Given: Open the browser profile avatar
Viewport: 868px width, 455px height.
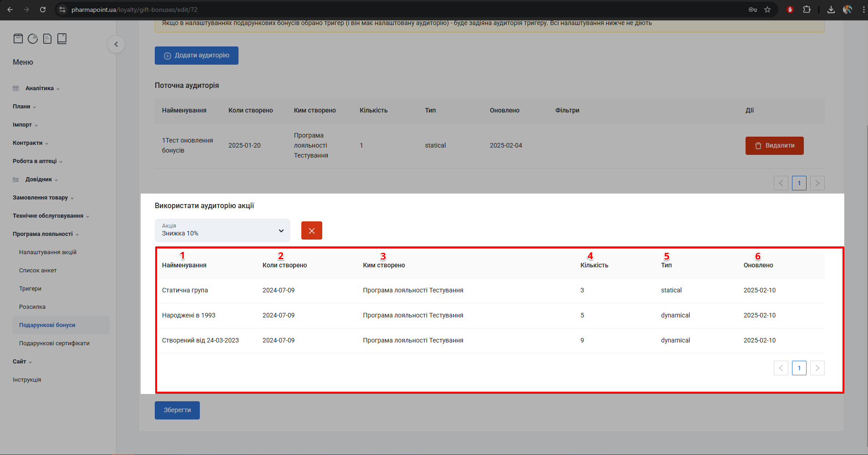Looking at the screenshot, I should [x=848, y=10].
